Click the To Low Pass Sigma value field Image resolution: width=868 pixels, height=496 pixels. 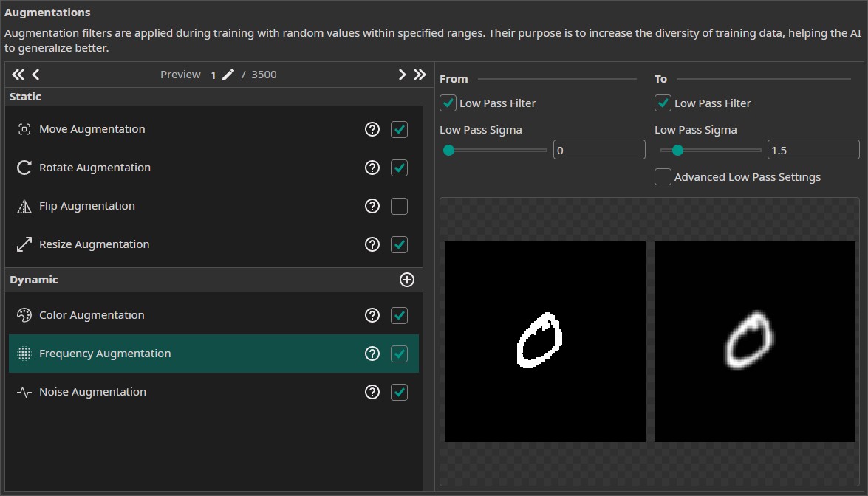click(x=813, y=151)
